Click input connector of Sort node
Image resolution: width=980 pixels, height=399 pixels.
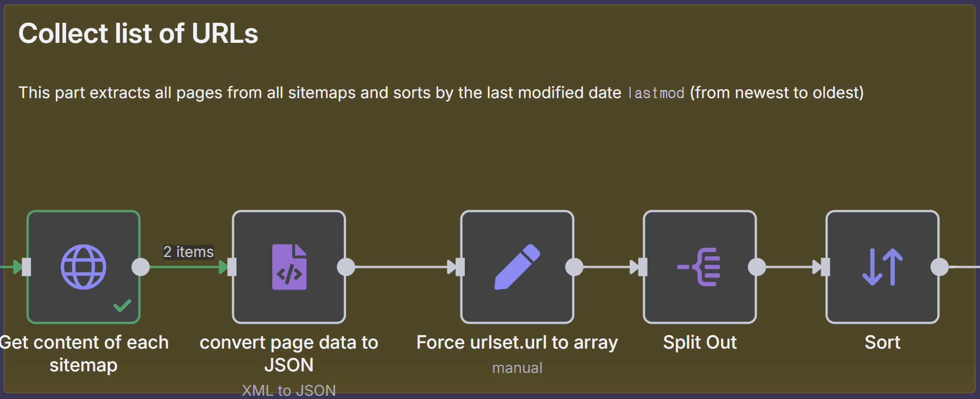pyautogui.click(x=826, y=267)
